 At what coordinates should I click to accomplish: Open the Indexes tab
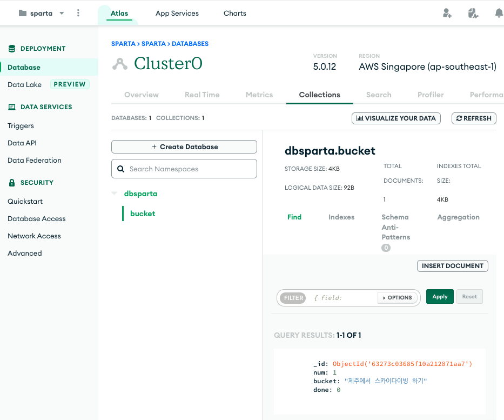(x=341, y=217)
